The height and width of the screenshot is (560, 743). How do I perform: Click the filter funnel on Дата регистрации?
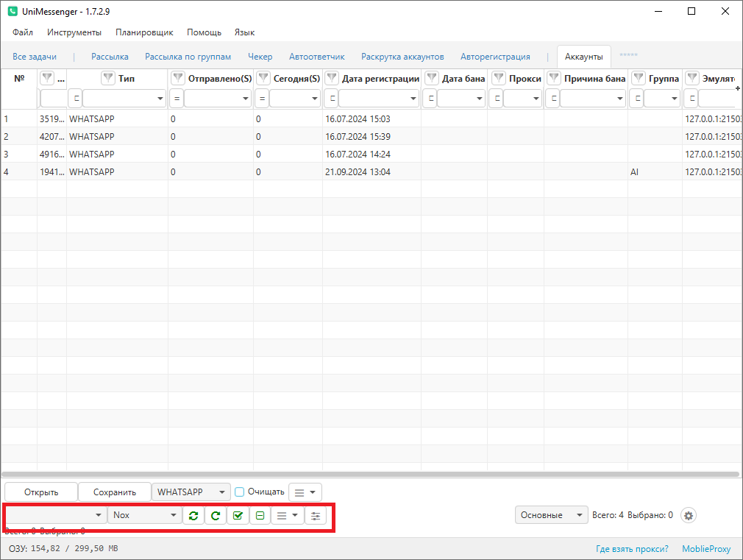tap(332, 78)
